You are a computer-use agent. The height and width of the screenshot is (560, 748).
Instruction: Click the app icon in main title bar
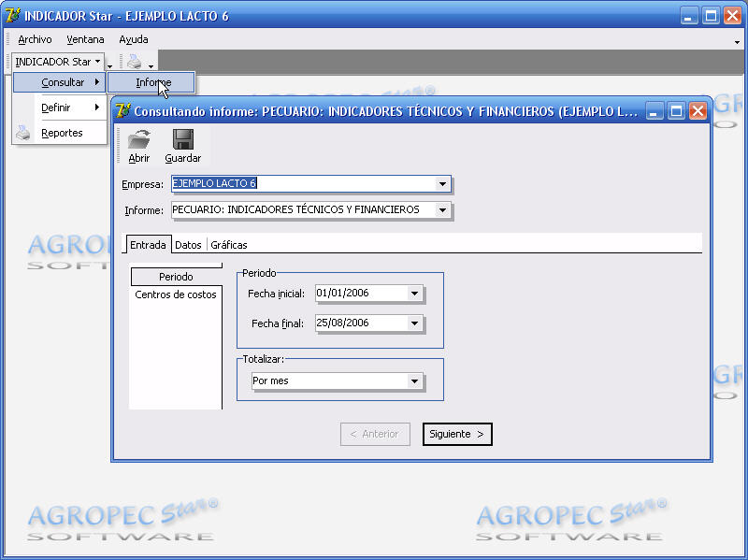coord(13,16)
